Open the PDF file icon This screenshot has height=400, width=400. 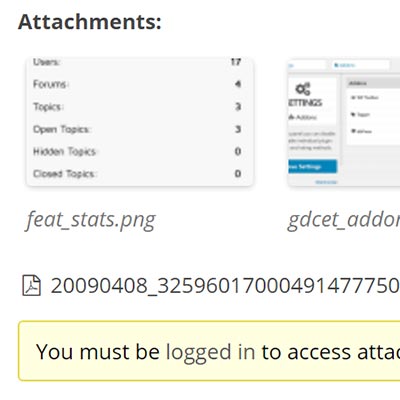[x=32, y=286]
